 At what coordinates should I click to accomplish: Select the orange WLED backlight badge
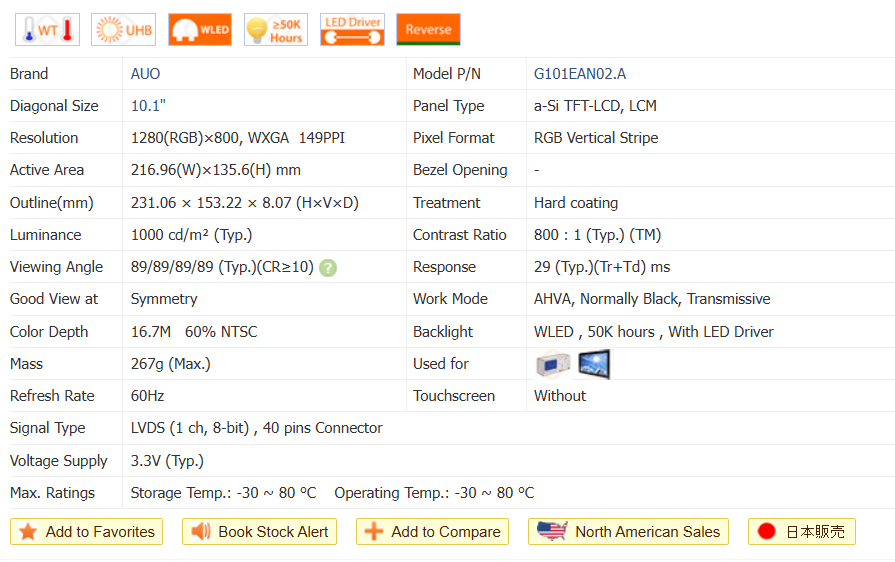tap(200, 30)
